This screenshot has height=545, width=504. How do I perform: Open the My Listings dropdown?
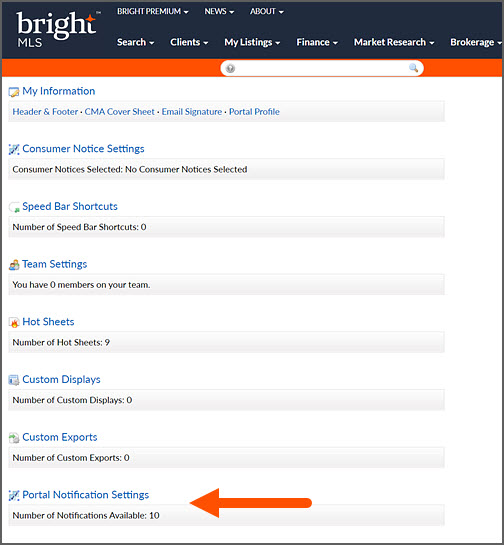[x=252, y=42]
